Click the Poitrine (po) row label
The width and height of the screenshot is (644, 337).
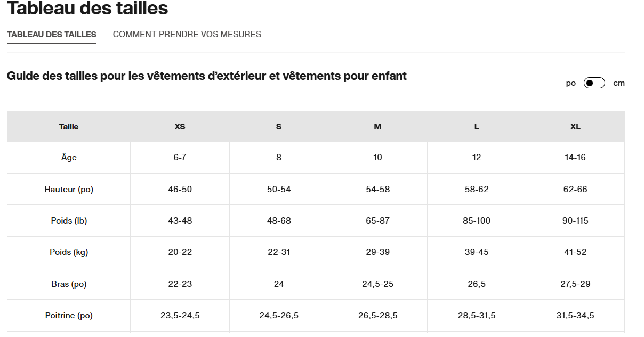pyautogui.click(x=69, y=316)
